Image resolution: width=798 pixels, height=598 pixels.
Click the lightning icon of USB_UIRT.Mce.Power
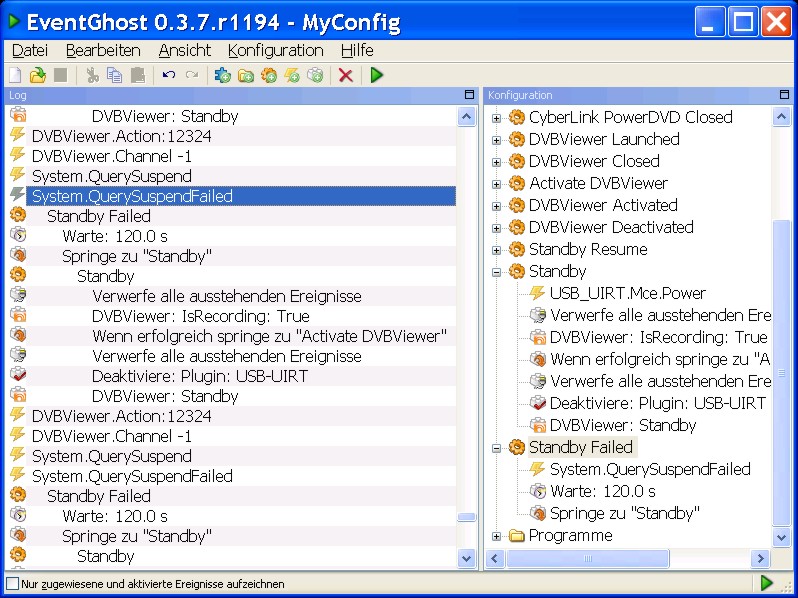537,293
